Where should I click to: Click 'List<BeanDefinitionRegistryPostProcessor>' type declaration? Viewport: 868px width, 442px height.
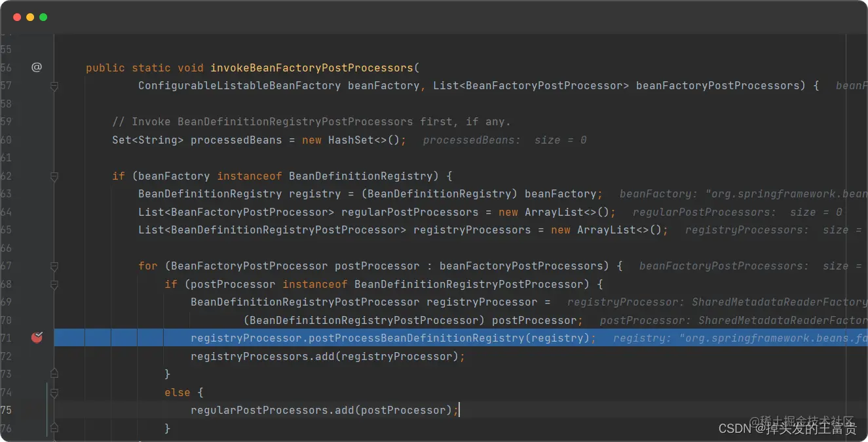(272, 230)
